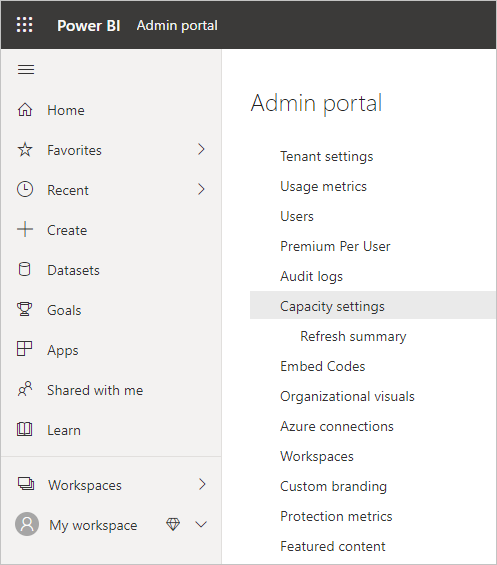Open the Audit logs section

point(311,276)
